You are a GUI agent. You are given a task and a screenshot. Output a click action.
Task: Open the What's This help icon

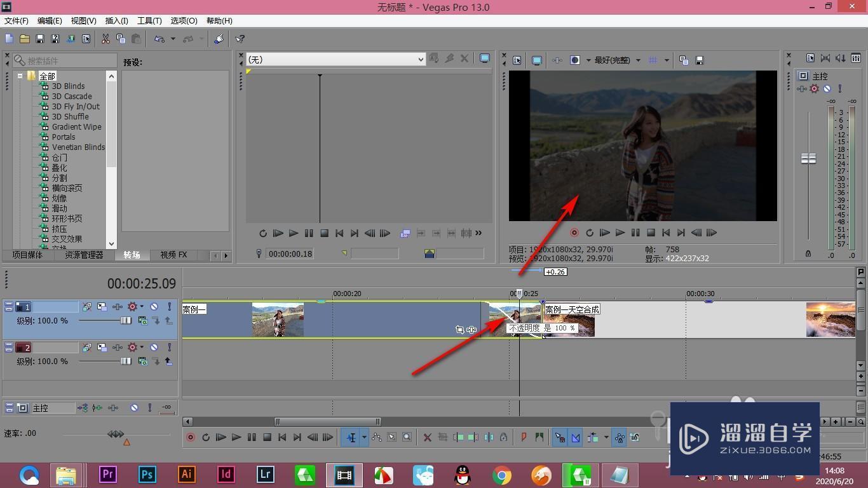[x=240, y=39]
